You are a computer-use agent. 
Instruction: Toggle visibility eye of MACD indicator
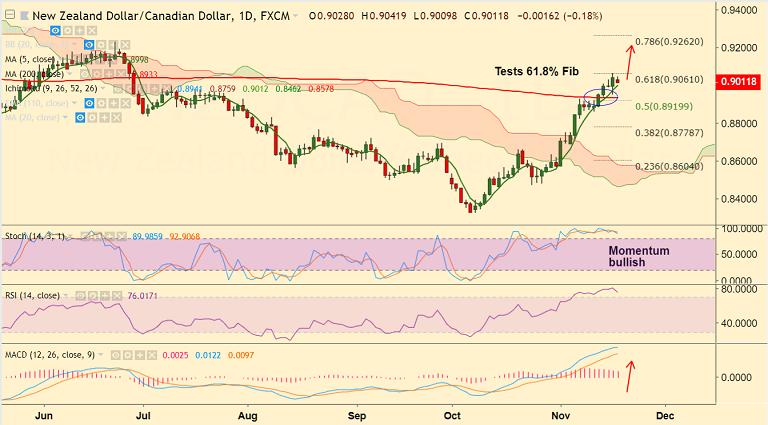116,355
